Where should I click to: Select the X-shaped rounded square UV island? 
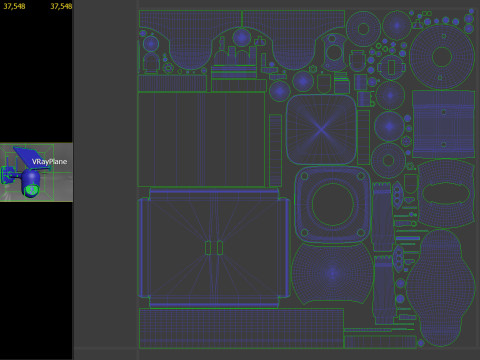tap(321, 130)
